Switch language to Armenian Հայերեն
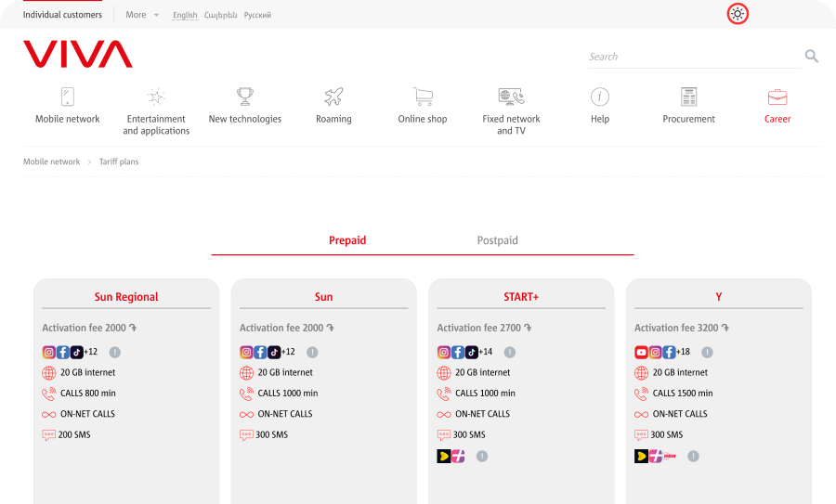 221,15
